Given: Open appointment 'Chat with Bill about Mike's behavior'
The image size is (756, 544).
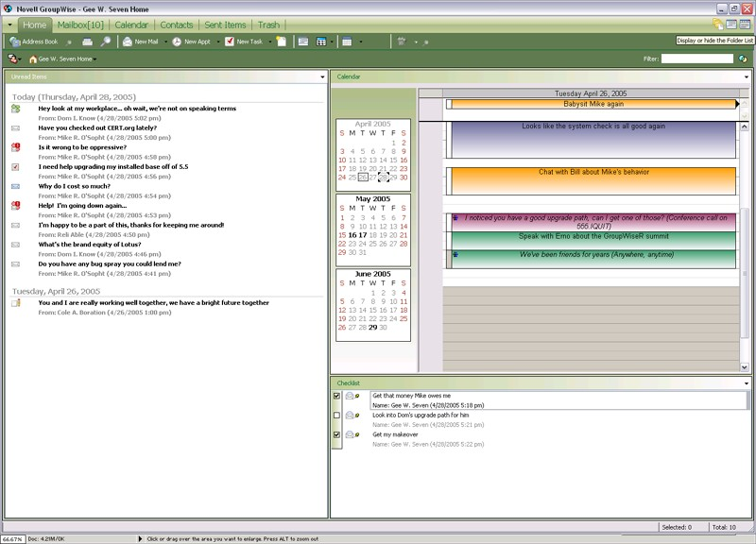Looking at the screenshot, I should pos(593,181).
